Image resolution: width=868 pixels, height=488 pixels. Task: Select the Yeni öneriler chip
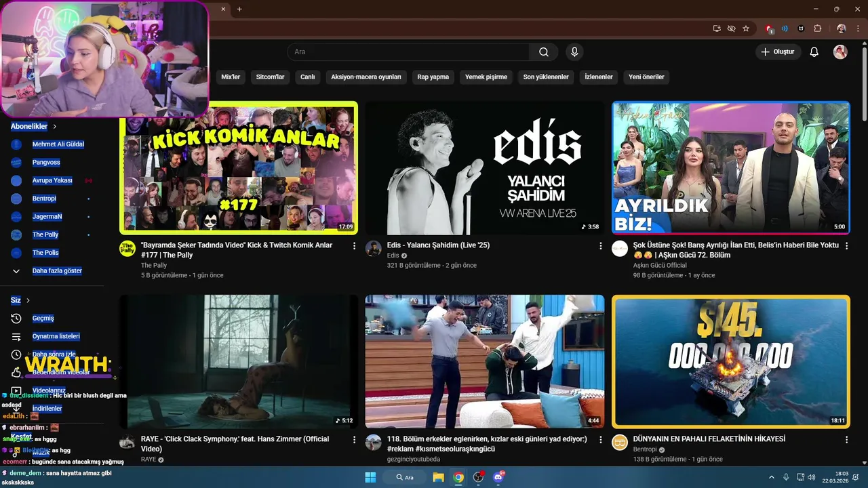(x=646, y=77)
